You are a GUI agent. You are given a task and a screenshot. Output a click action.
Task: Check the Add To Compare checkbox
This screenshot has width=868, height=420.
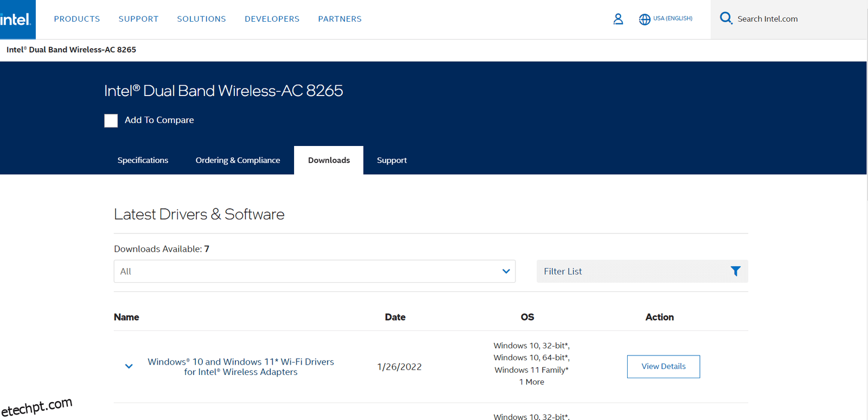[x=111, y=120]
